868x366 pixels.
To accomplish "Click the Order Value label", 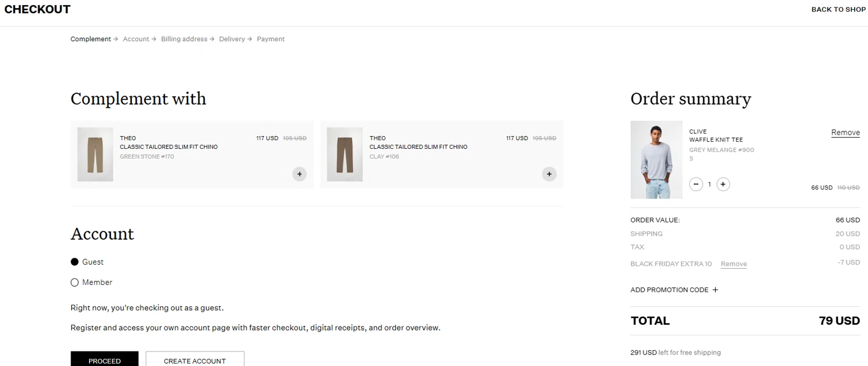I will tap(655, 220).
